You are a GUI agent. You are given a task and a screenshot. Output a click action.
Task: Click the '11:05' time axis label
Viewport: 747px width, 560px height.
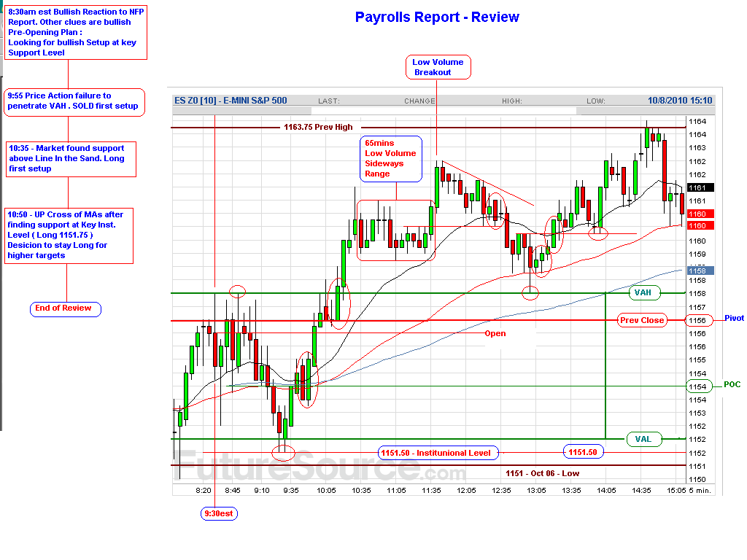click(396, 490)
